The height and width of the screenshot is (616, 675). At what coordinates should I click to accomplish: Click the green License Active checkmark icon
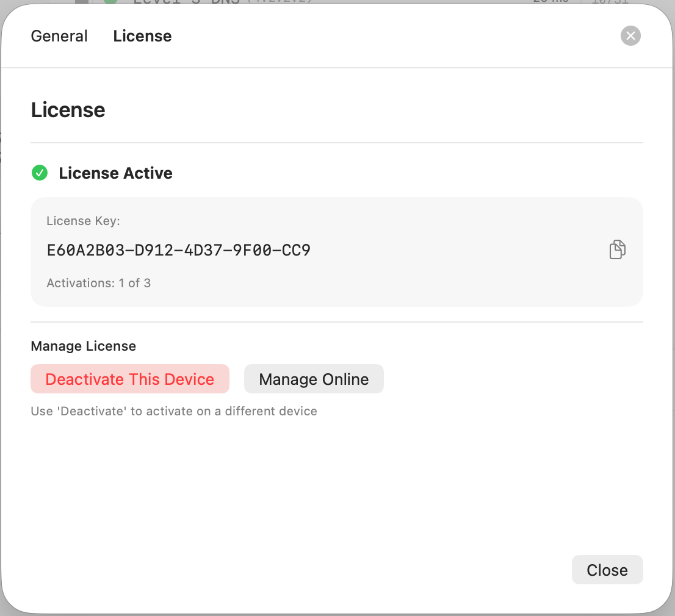(x=40, y=173)
